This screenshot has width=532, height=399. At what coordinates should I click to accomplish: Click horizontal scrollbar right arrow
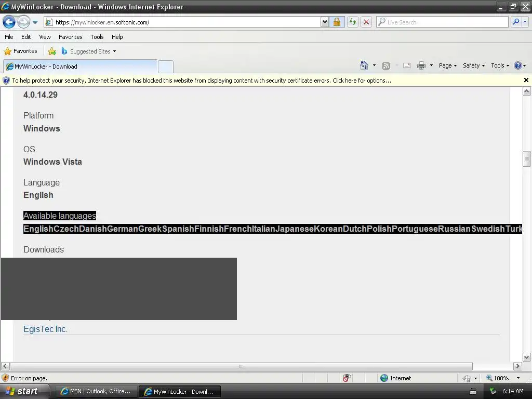pos(517,366)
